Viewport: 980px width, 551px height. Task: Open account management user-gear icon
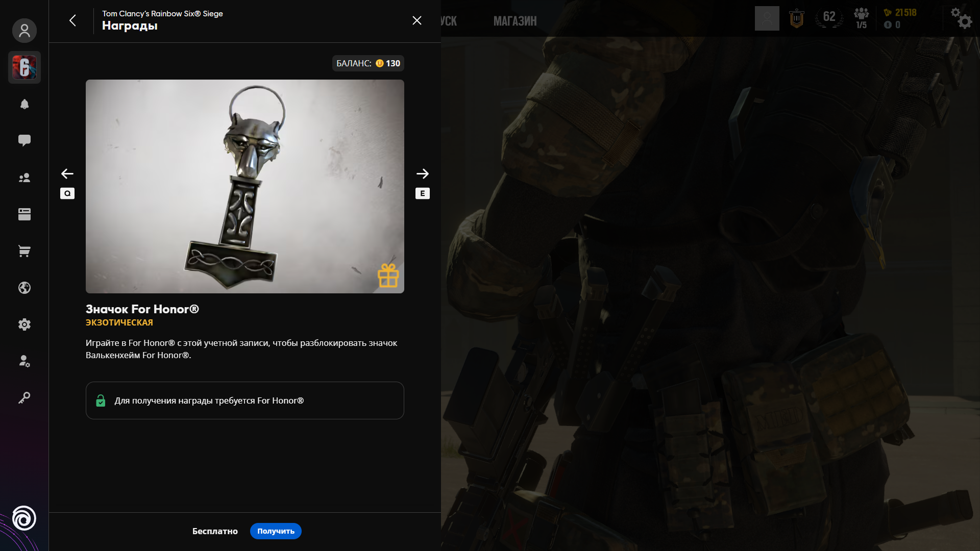click(24, 361)
